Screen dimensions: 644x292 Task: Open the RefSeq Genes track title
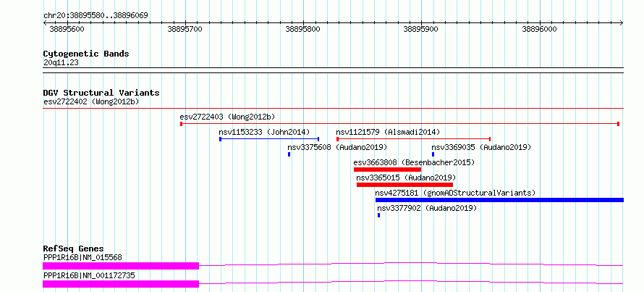tap(74, 249)
